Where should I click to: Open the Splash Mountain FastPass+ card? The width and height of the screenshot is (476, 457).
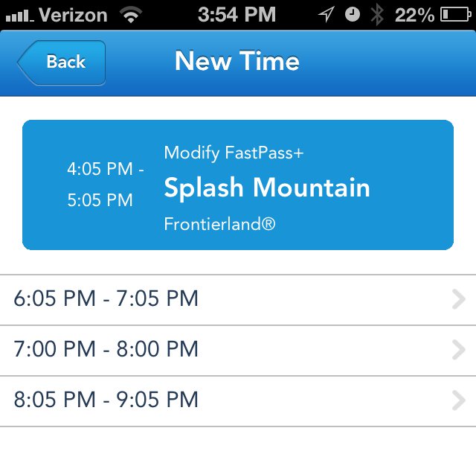click(238, 185)
